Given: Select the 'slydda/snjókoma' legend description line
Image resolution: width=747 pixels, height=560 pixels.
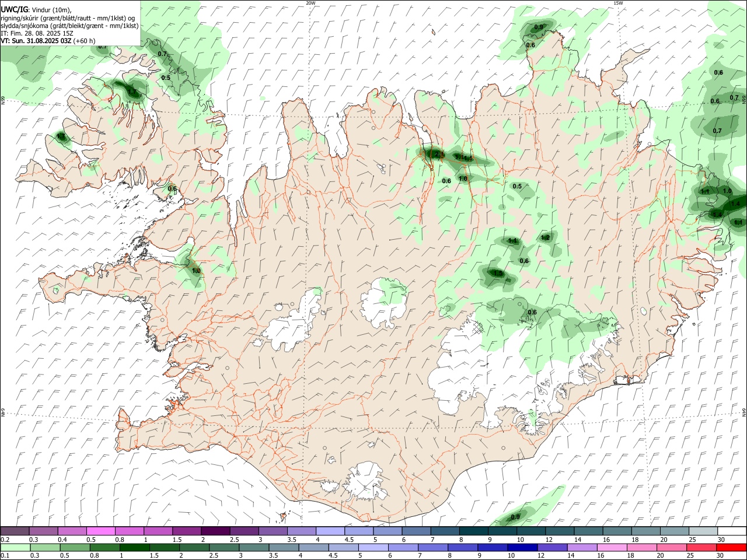Looking at the screenshot, I should pyautogui.click(x=69, y=26).
